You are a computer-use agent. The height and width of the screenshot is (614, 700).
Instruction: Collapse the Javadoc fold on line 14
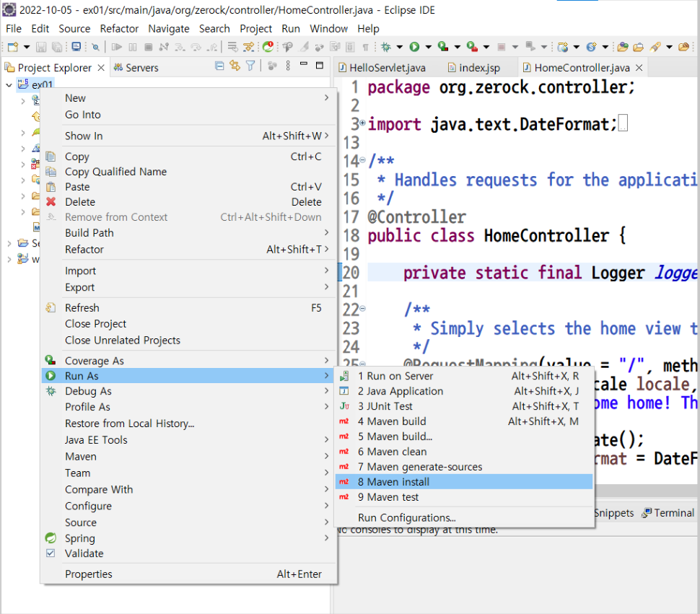(x=362, y=159)
